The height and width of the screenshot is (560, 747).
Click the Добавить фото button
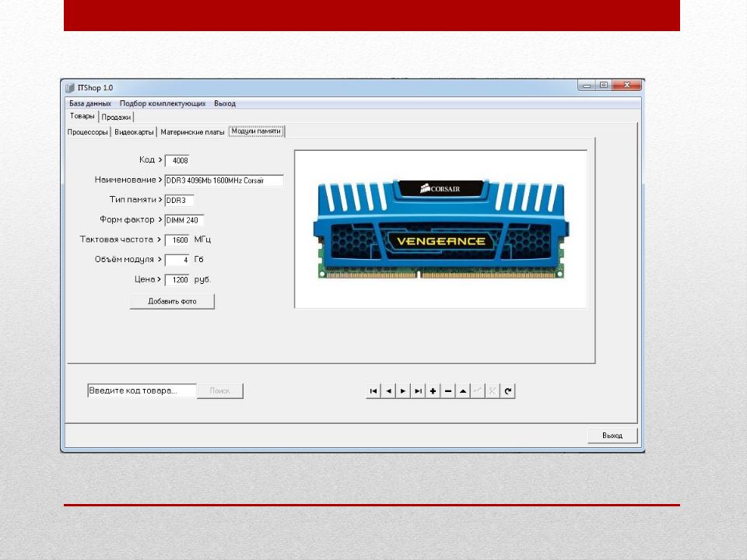[x=172, y=302]
